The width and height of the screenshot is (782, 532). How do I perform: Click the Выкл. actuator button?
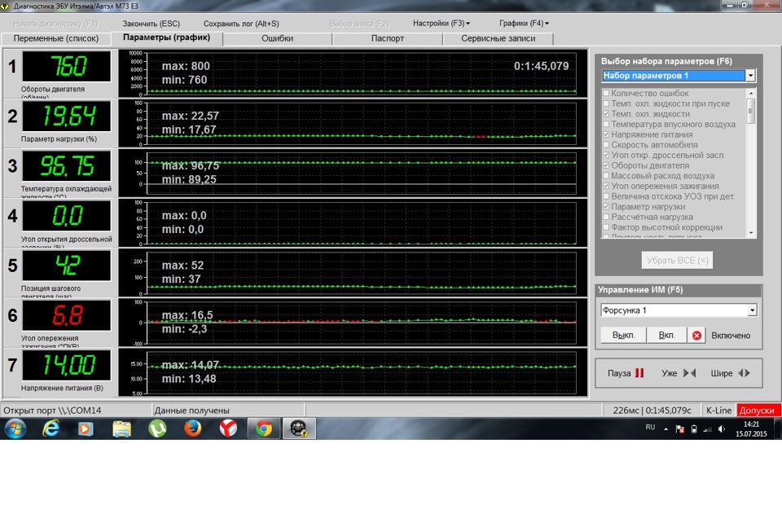tap(623, 335)
